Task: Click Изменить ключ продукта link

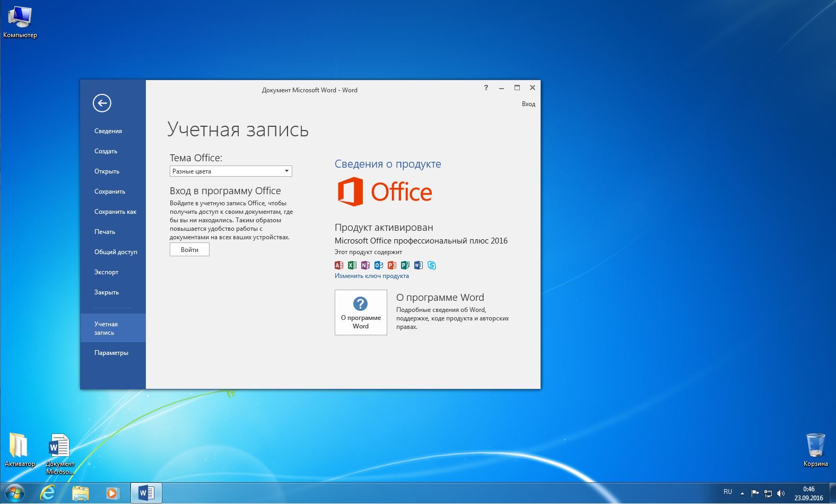Action: coord(371,276)
